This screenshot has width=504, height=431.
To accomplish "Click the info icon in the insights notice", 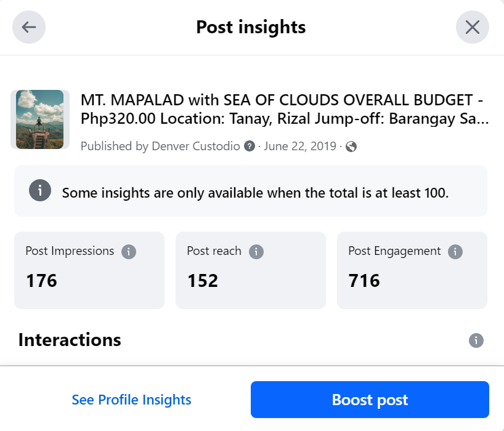I will pos(39,191).
